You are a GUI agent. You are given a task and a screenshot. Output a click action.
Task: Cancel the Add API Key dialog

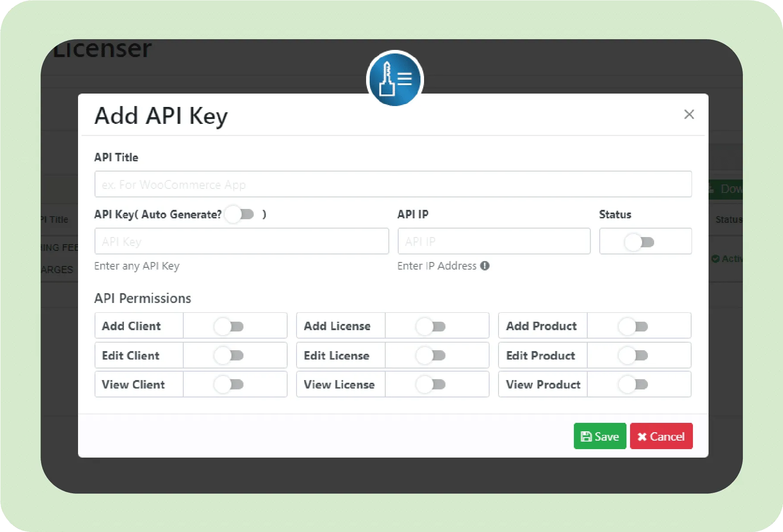coord(661,436)
